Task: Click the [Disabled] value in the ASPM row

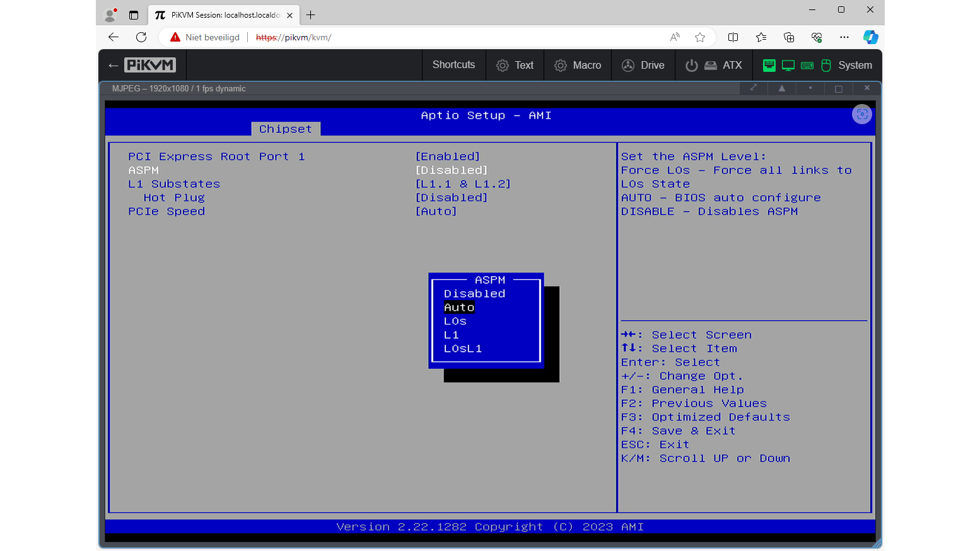Action: point(452,170)
